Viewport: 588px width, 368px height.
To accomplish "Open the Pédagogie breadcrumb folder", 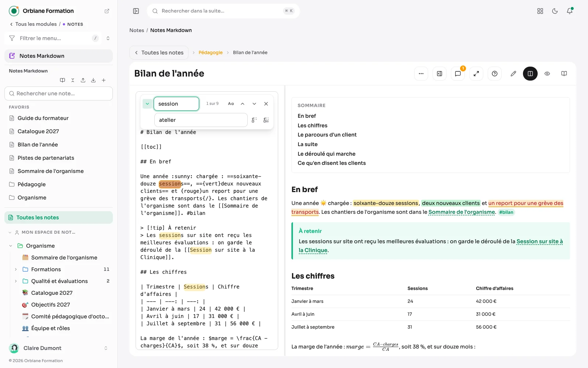I will [x=211, y=53].
